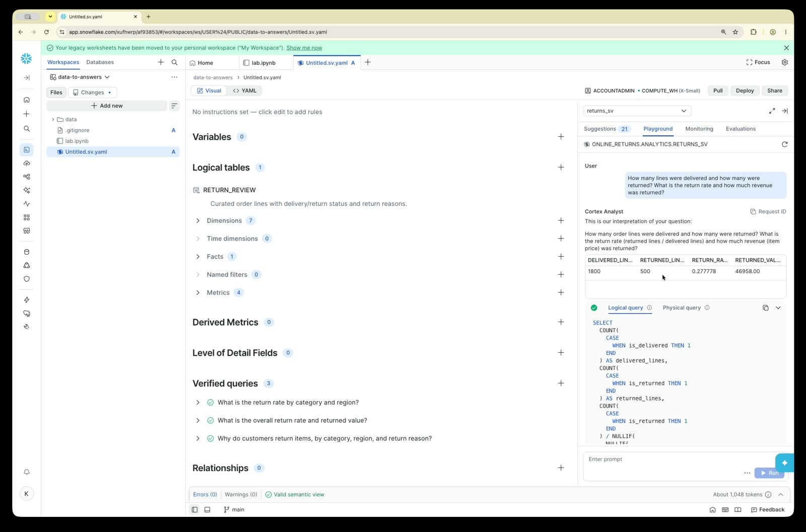
Task: Refresh the ONLINE_RETURNS semantic view
Action: [x=784, y=144]
